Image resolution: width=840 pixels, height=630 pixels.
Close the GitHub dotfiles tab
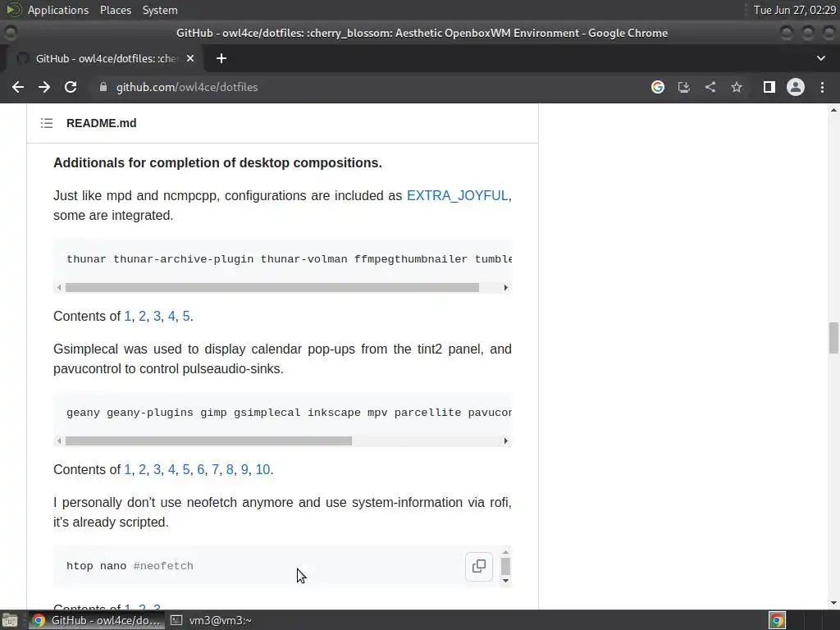point(190,58)
